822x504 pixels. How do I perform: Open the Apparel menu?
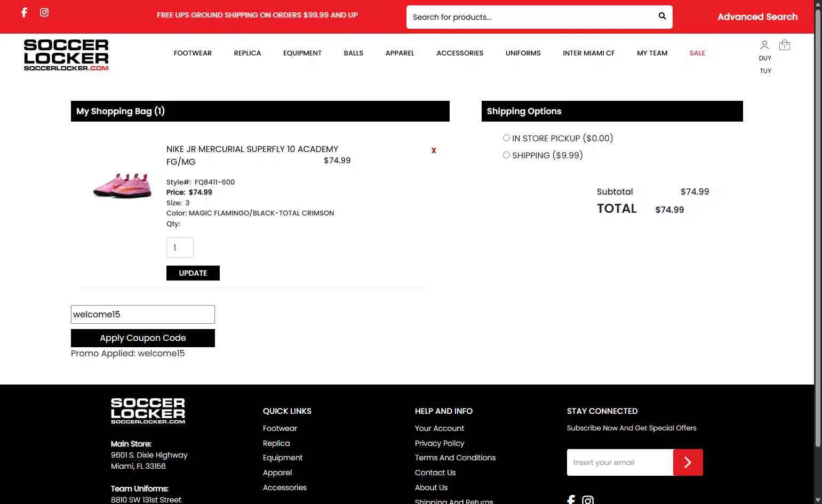tap(400, 53)
